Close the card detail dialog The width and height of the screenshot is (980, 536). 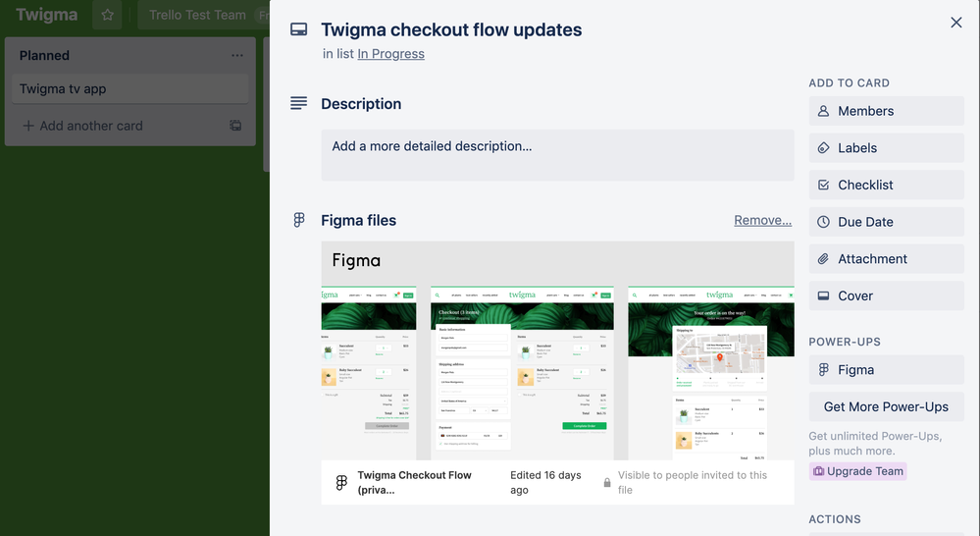955,23
